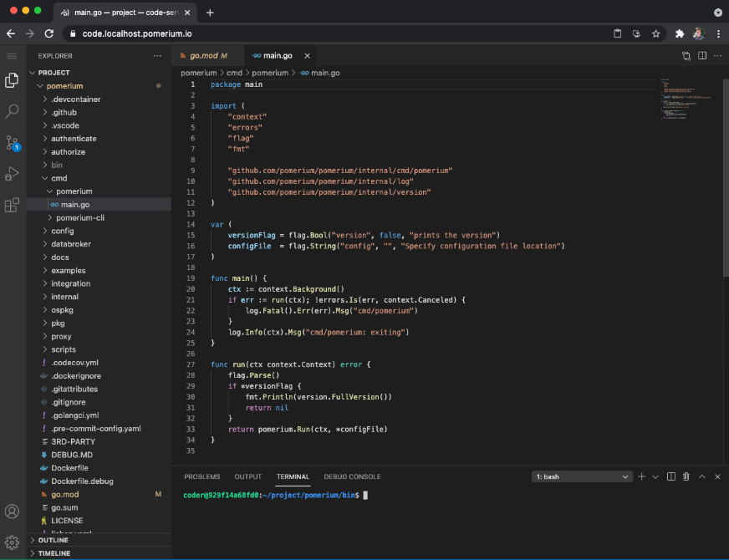Focus the terminal prompt line
The height and width of the screenshot is (560, 729).
(275, 495)
